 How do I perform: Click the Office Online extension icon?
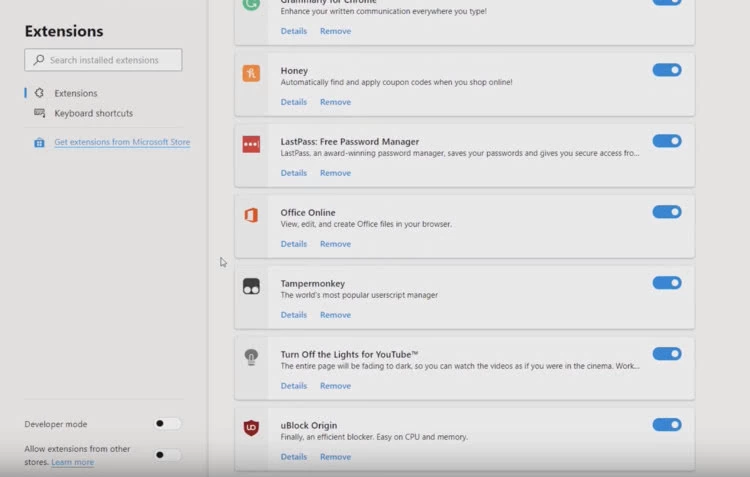(251, 215)
